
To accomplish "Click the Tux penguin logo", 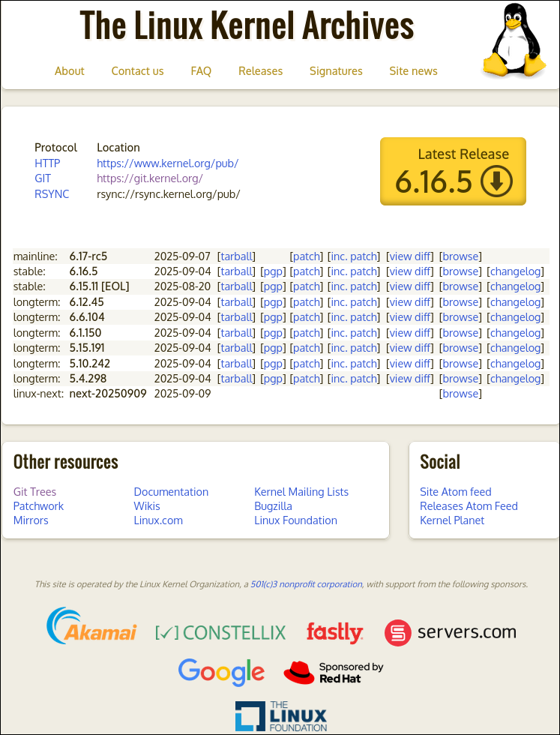I will tap(514, 40).
